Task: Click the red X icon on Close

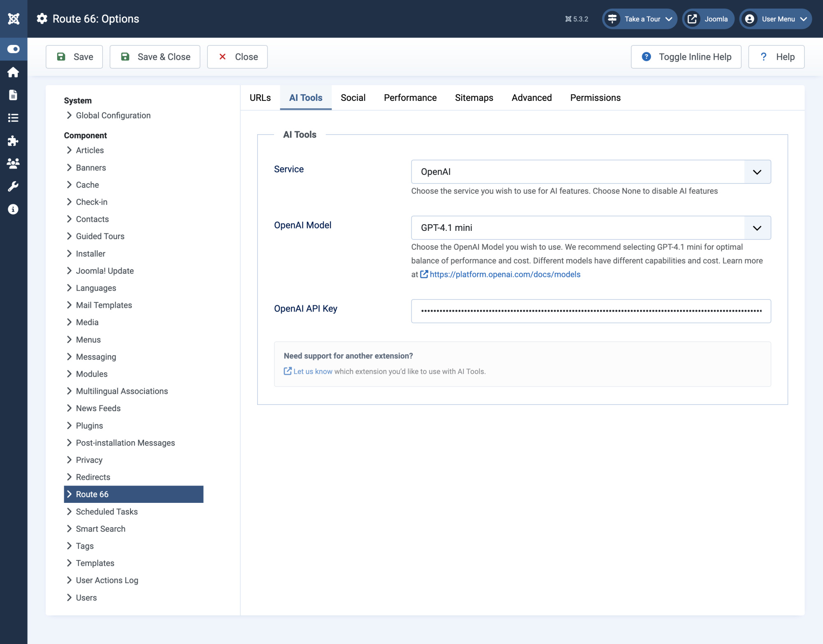Action: (x=222, y=57)
